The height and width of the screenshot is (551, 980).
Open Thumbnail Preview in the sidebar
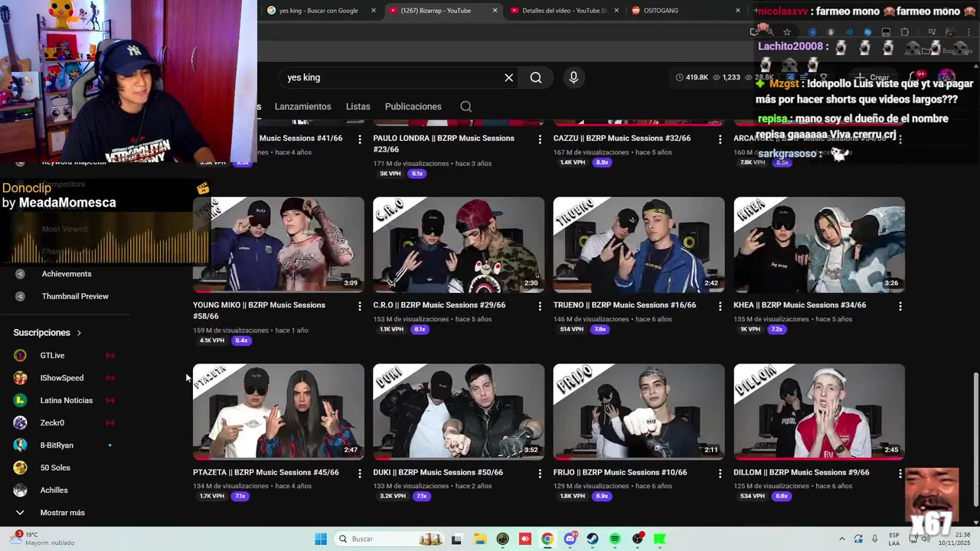click(75, 296)
